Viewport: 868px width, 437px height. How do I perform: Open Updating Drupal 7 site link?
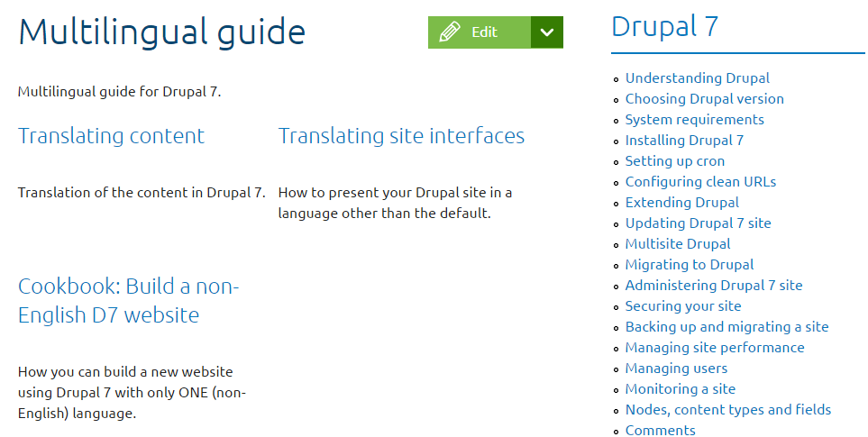point(698,223)
